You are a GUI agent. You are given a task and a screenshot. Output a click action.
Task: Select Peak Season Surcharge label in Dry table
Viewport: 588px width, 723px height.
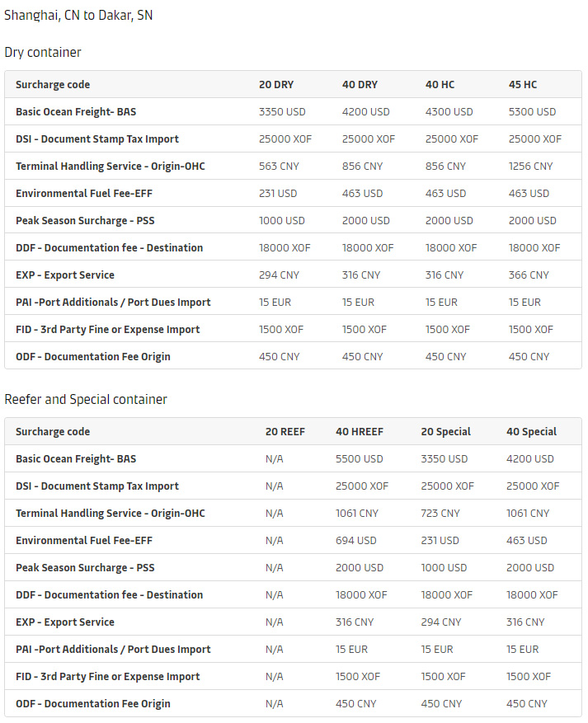(85, 220)
